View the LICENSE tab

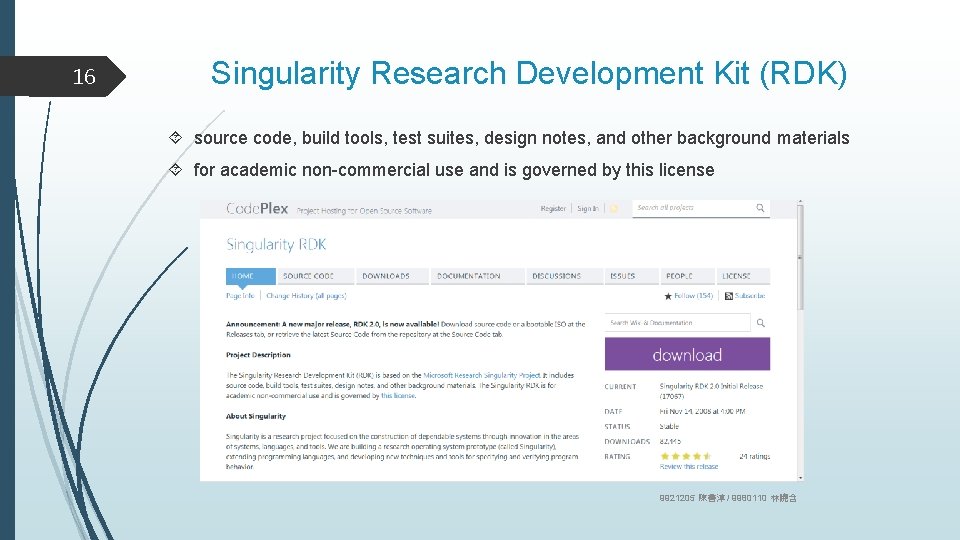[742, 276]
